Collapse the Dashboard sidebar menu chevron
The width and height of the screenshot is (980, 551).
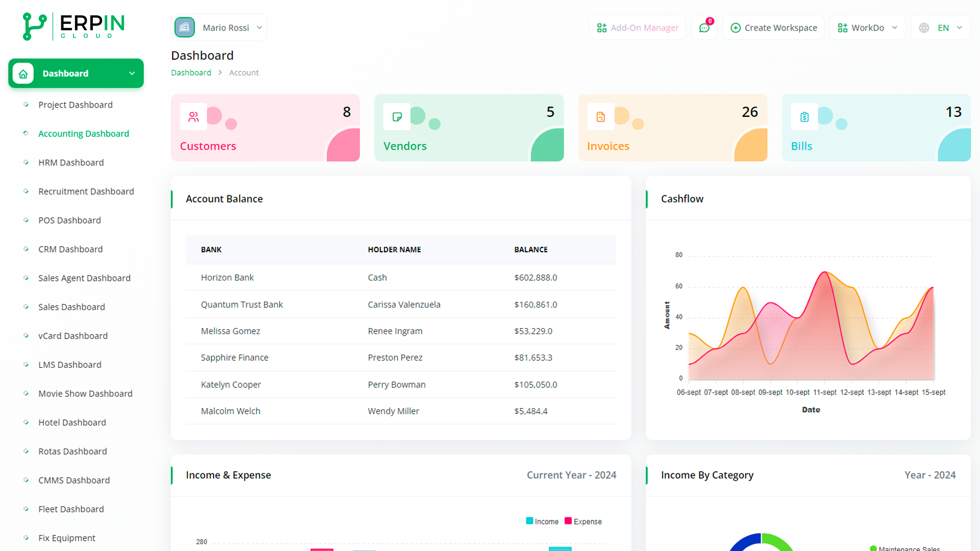(132, 73)
